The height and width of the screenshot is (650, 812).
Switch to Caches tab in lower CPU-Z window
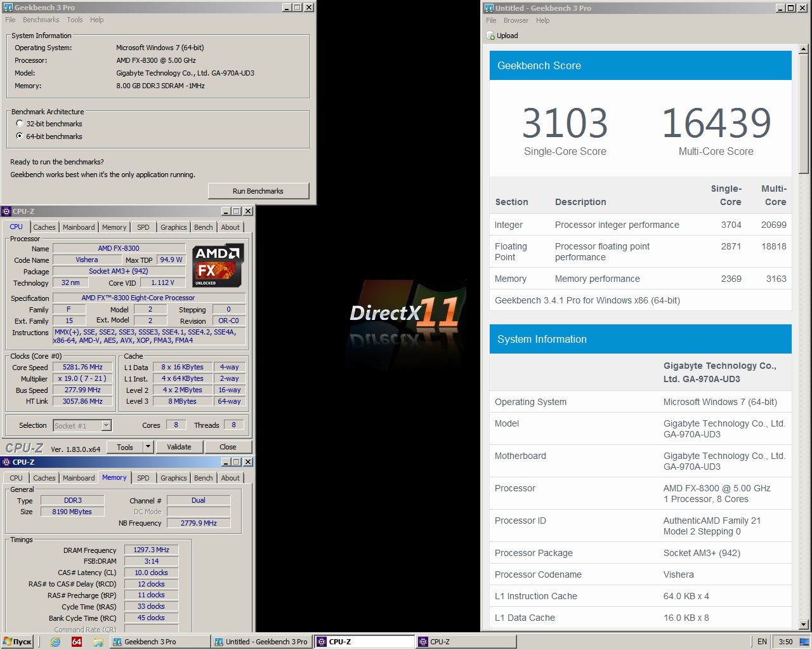[44, 478]
